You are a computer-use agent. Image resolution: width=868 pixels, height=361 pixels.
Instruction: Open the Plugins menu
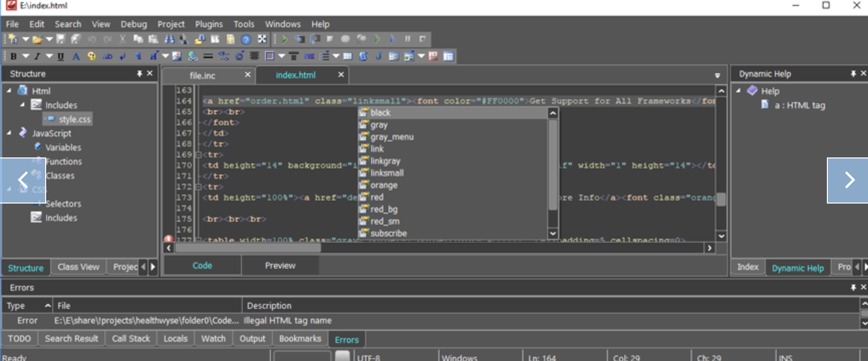(x=208, y=24)
